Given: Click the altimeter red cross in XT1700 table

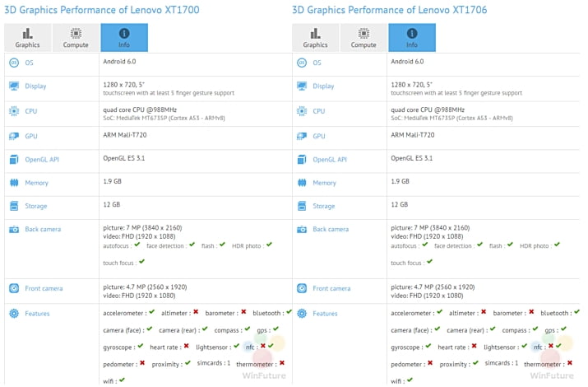Looking at the screenshot, I should [x=196, y=312].
